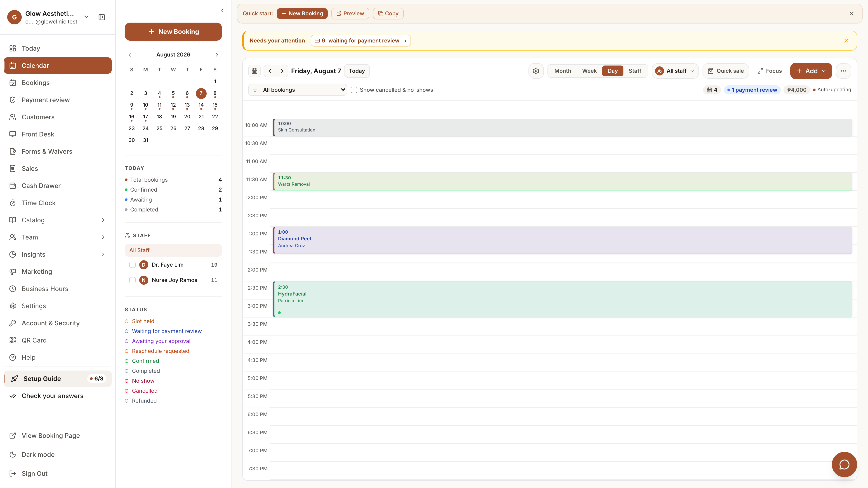Open the Warts Removal booking at 11:30
This screenshot has width=868, height=488.
[562, 181]
